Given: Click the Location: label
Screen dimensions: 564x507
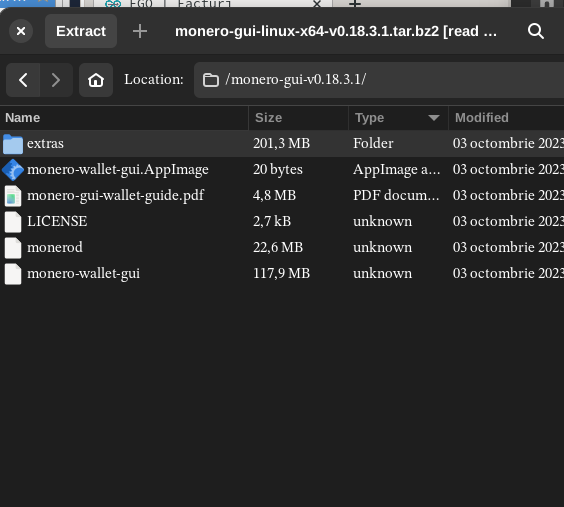Looking at the screenshot, I should pyautogui.click(x=154, y=79).
